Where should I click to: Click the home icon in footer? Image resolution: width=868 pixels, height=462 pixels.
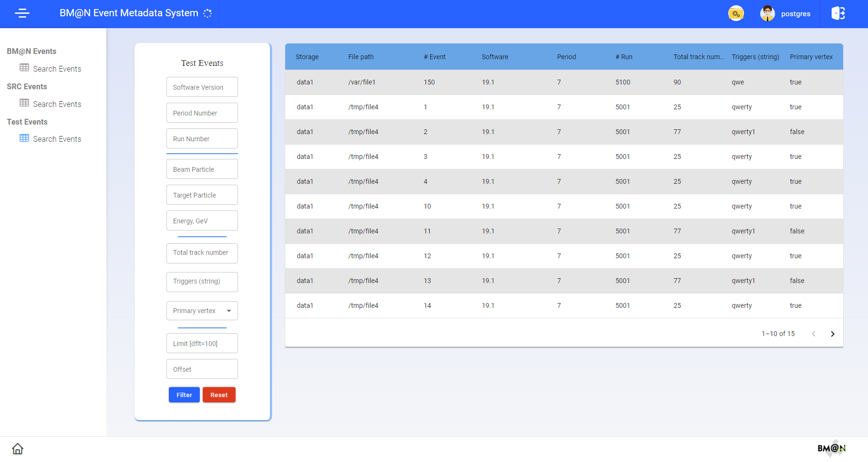click(x=18, y=449)
